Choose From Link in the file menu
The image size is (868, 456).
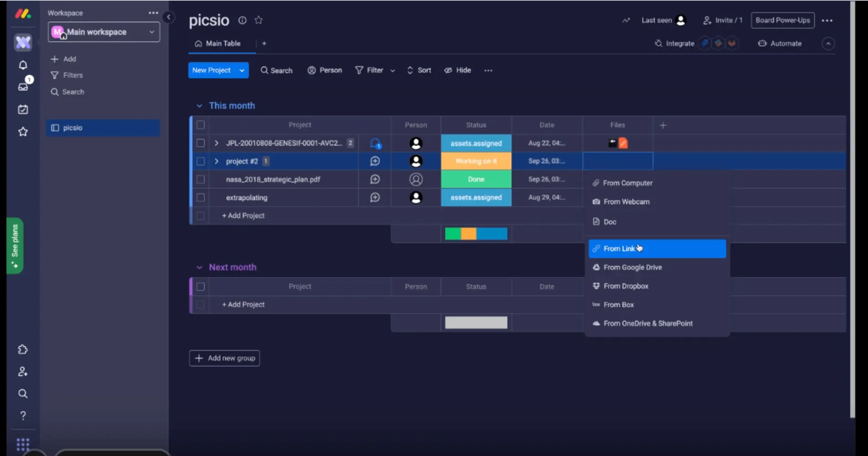point(657,248)
